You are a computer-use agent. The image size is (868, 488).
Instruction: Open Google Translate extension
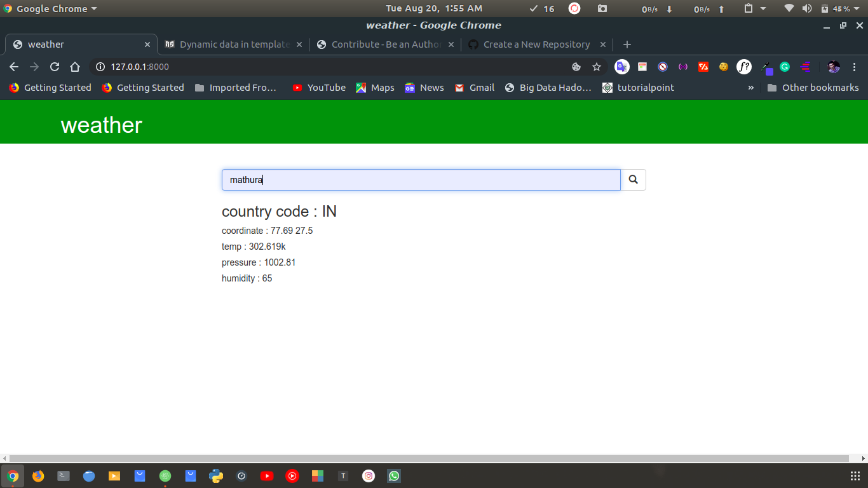click(622, 67)
